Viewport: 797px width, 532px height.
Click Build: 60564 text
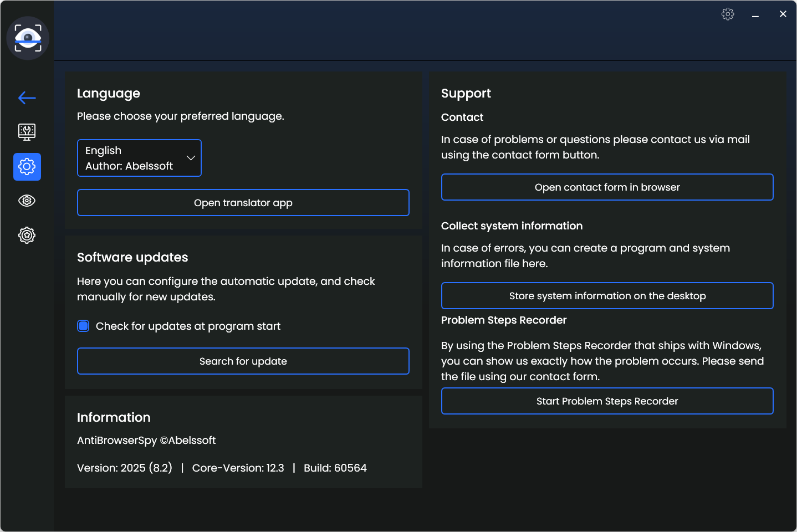click(x=335, y=468)
